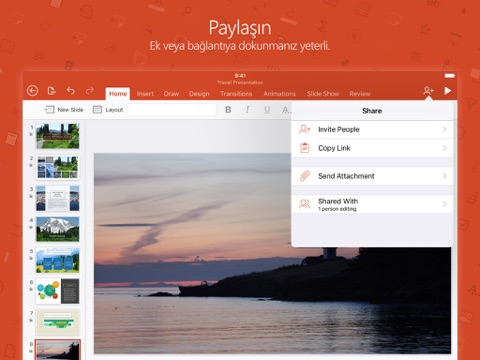
Task: Expand the Send Attachment chevron
Action: (445, 176)
